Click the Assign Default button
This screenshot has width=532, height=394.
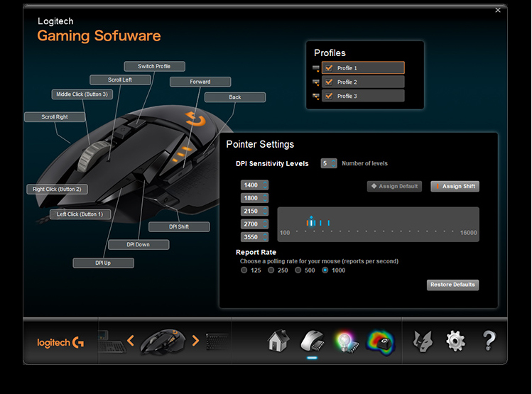(x=395, y=186)
